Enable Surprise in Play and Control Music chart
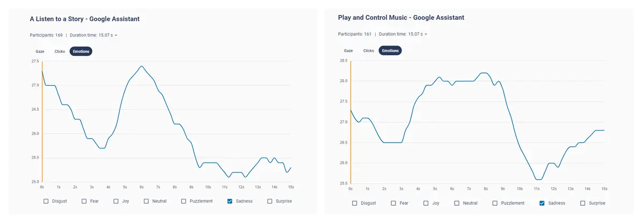This screenshot has width=644, height=224. coord(583,203)
